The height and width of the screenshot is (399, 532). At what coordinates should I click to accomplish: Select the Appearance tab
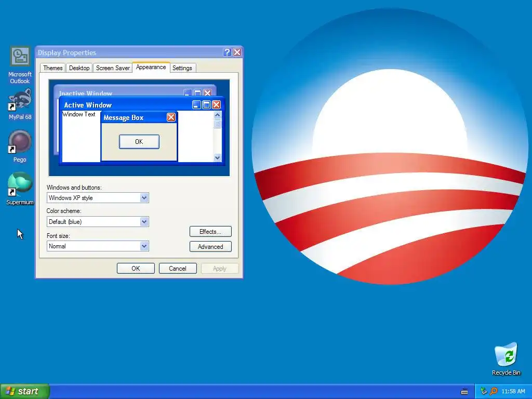click(151, 67)
